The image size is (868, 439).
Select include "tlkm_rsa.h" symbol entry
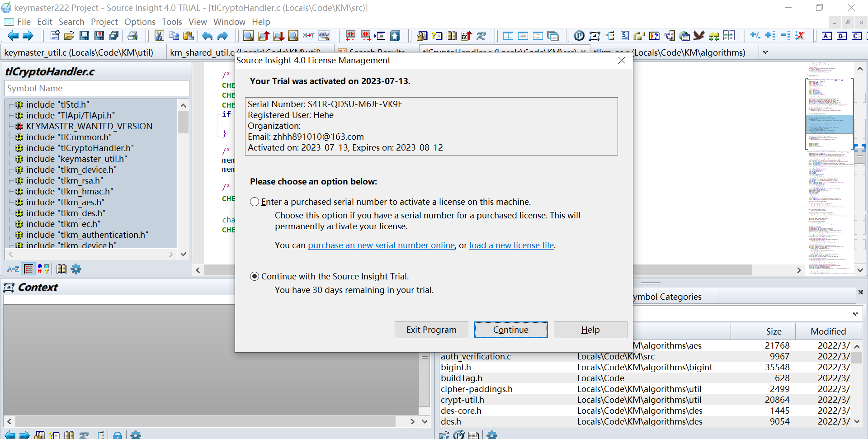(x=65, y=180)
